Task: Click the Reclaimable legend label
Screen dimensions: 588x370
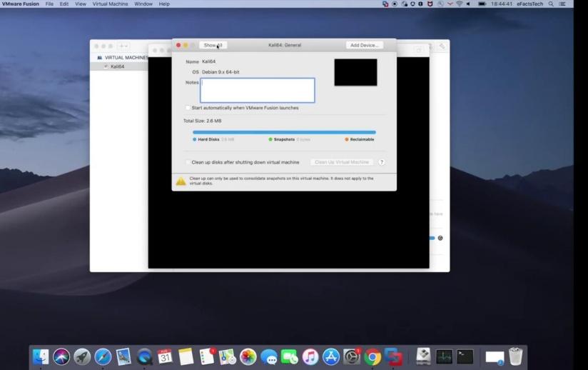Action: (x=362, y=139)
